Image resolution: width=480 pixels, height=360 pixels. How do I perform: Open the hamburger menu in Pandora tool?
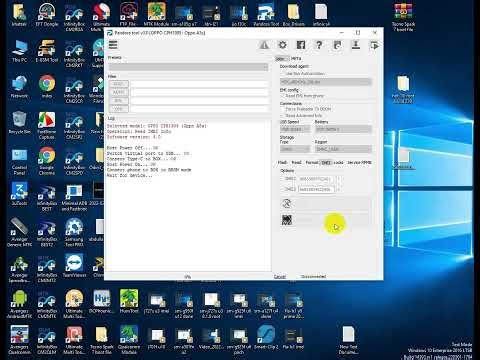tap(113, 45)
